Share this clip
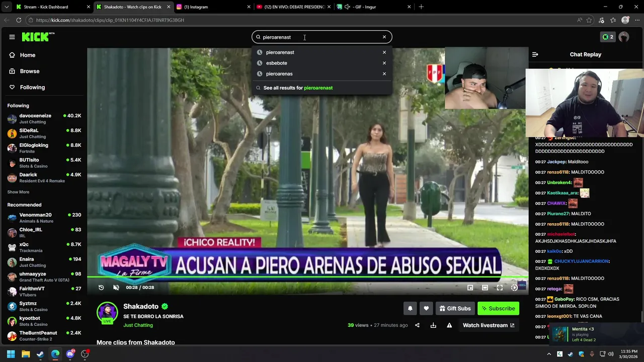The width and height of the screenshot is (644, 362). tap(417, 325)
